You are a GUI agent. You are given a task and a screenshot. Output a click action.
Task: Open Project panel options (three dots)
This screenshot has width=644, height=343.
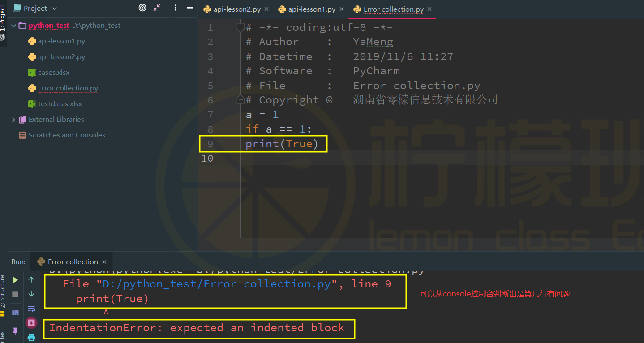click(x=175, y=8)
